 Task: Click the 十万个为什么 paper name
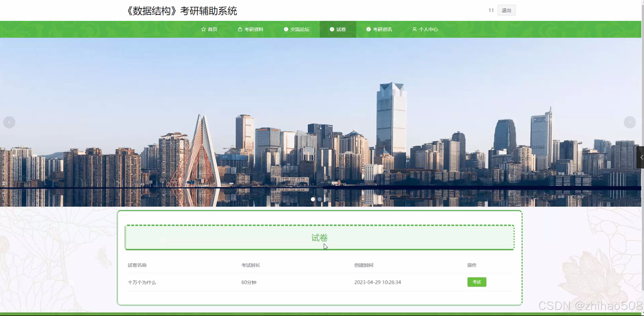142,282
